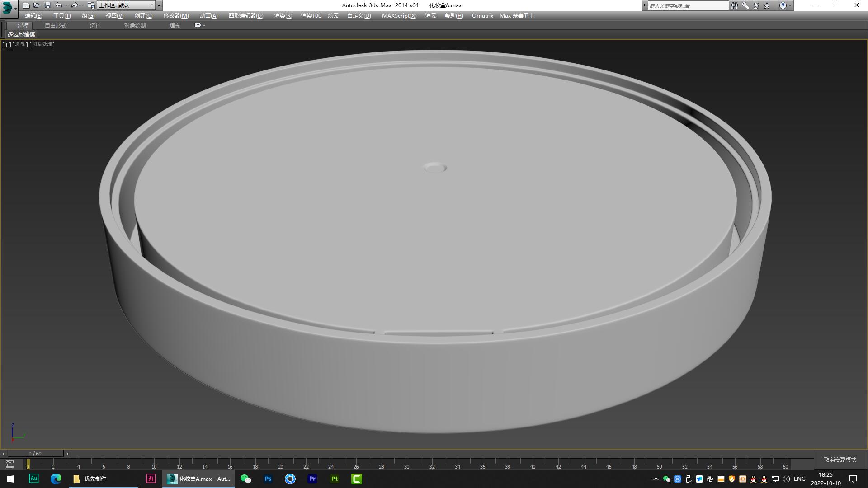The width and height of the screenshot is (868, 488).
Task: Redo an action with the redo arrow
Action: coord(74,5)
